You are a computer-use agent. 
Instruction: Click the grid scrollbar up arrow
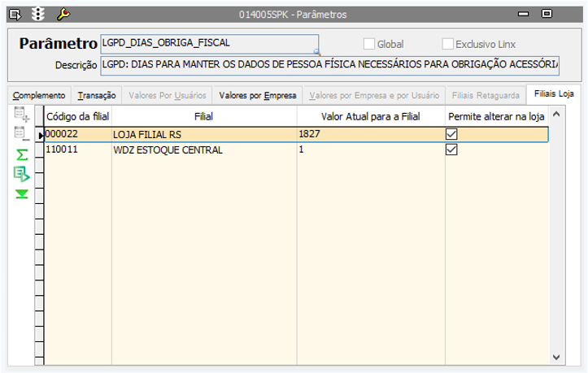click(556, 114)
